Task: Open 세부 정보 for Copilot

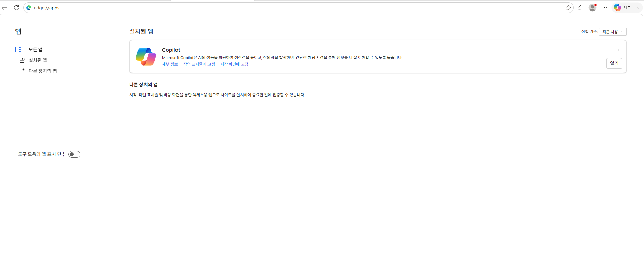Action: point(170,64)
